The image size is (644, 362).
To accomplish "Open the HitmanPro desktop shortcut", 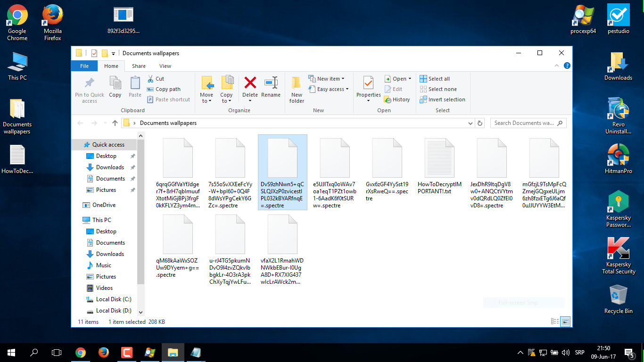I will pos(619,159).
